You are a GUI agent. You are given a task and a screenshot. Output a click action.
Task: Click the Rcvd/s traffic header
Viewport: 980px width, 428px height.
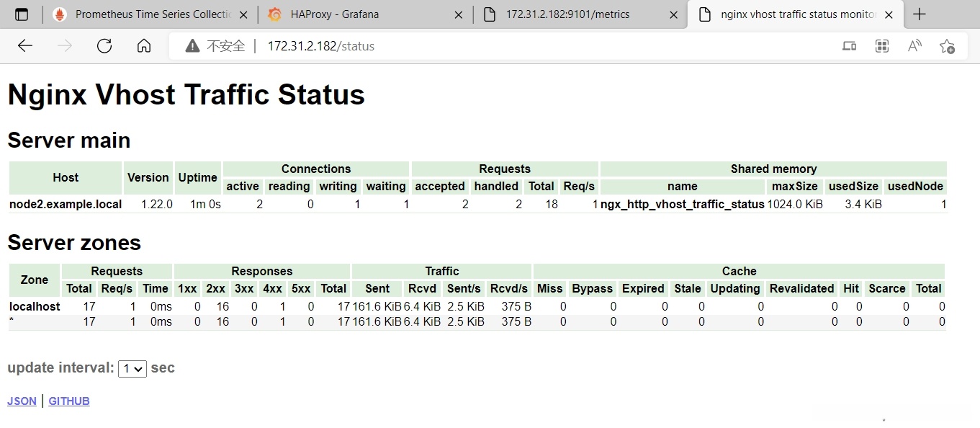pos(509,288)
